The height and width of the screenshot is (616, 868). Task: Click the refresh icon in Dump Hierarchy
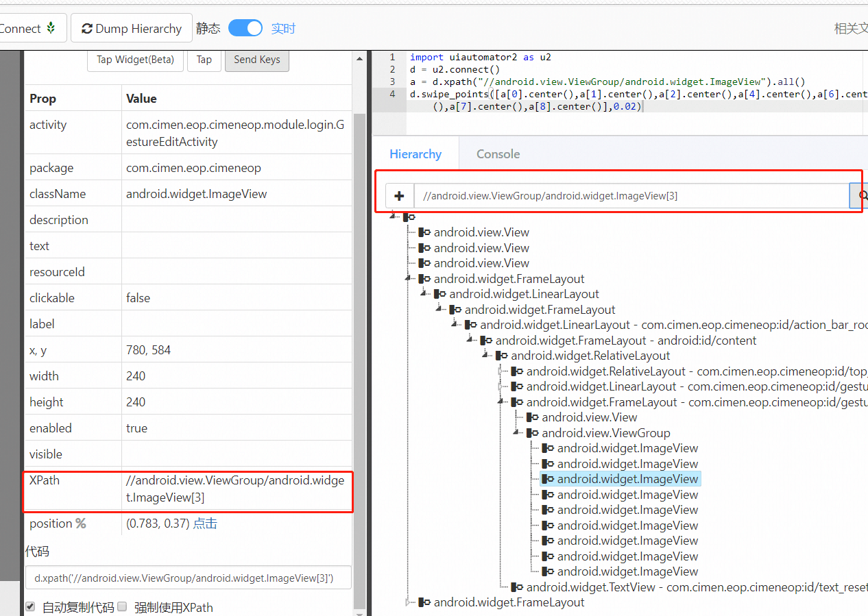[87, 28]
